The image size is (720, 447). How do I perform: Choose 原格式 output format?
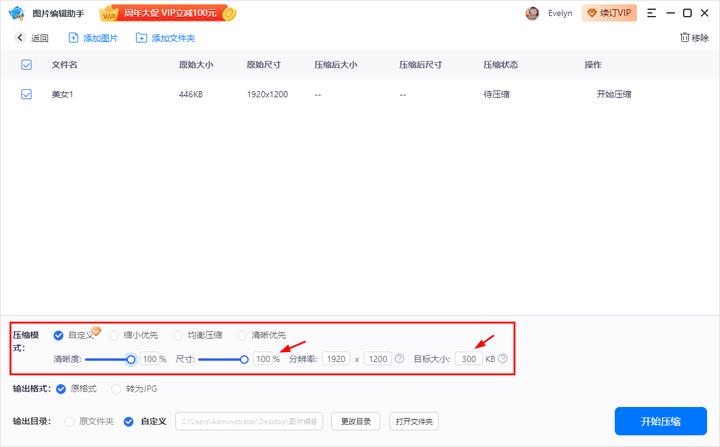click(x=61, y=389)
